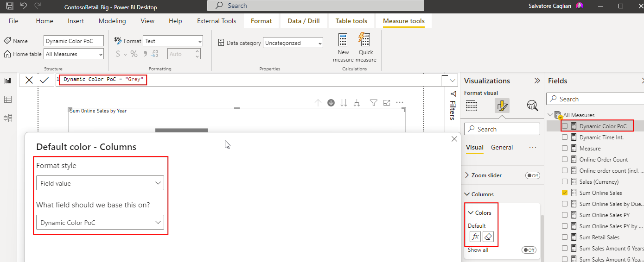Click the Fields pane Search box
The image size is (644, 262).
[595, 99]
